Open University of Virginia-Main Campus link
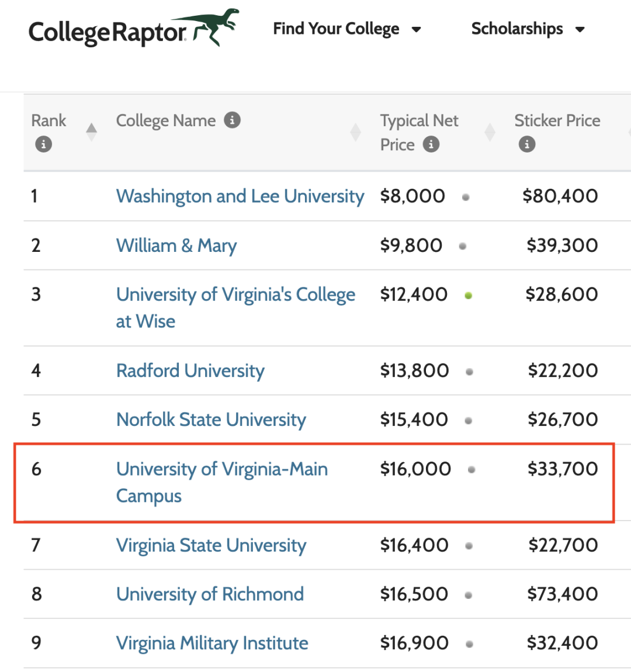 (x=222, y=482)
